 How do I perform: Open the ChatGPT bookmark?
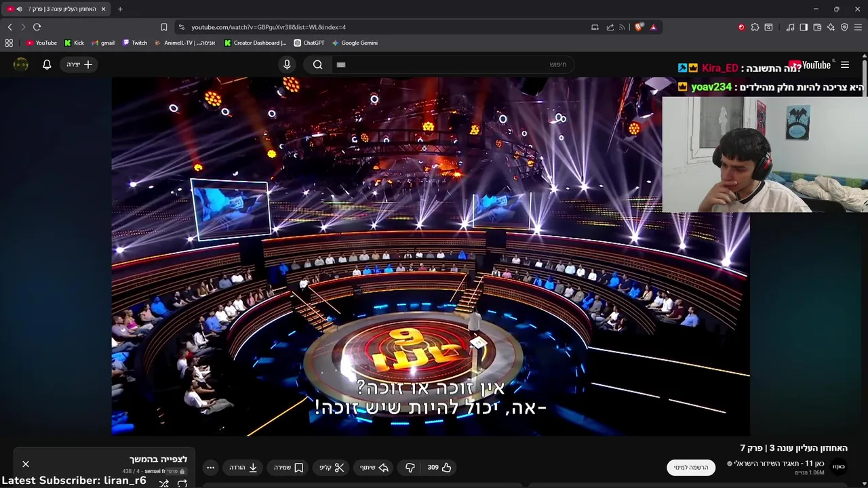[x=309, y=43]
